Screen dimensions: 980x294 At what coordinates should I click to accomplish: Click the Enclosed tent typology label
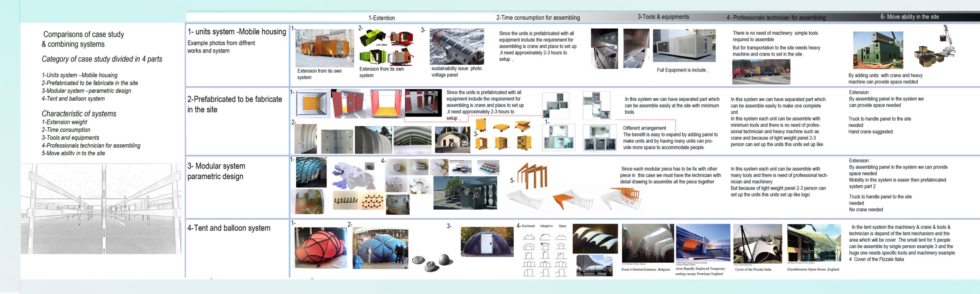coord(528,226)
